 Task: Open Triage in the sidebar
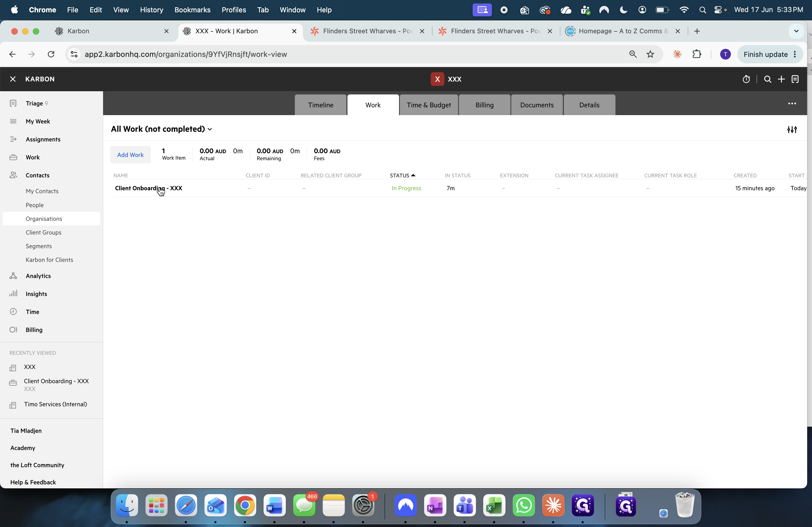pos(34,103)
